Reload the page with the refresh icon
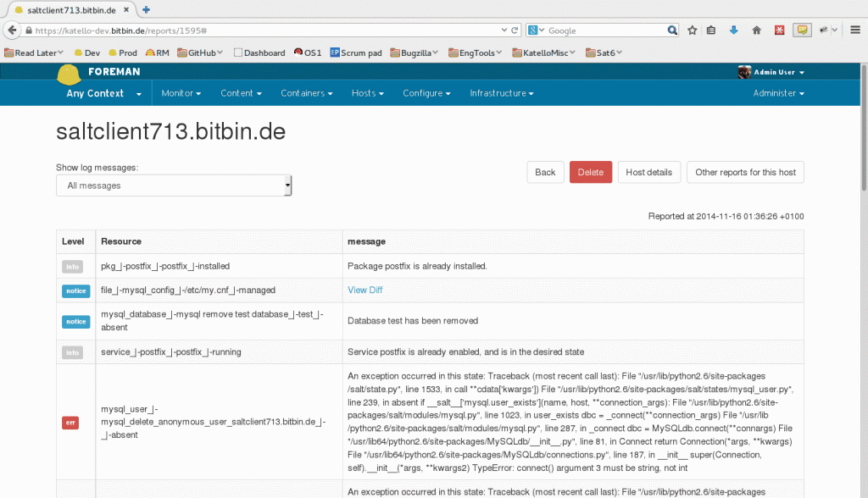Image resolution: width=868 pixels, height=498 pixels. pyautogui.click(x=515, y=30)
